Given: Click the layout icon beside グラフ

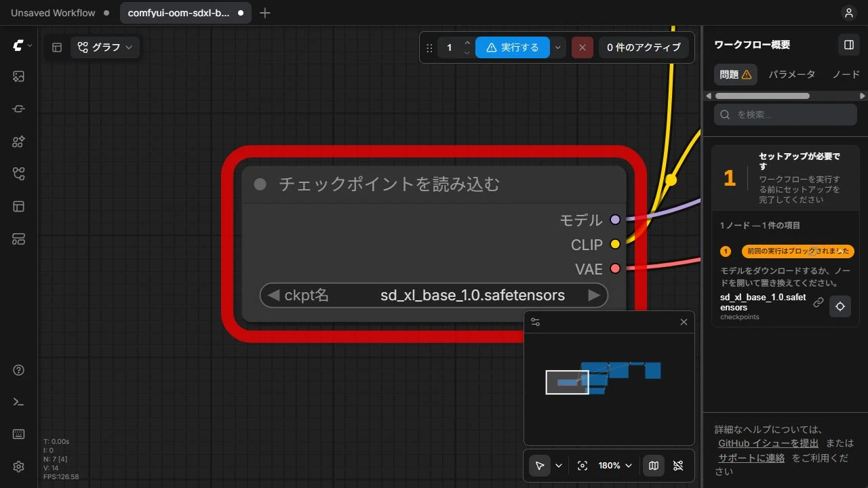Looking at the screenshot, I should click(x=57, y=47).
